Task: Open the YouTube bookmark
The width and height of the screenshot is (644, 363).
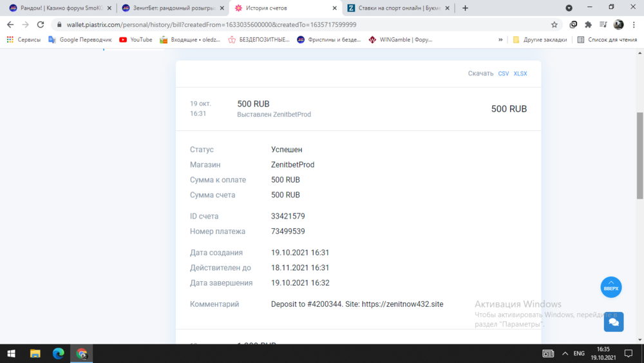Action: pos(135,40)
